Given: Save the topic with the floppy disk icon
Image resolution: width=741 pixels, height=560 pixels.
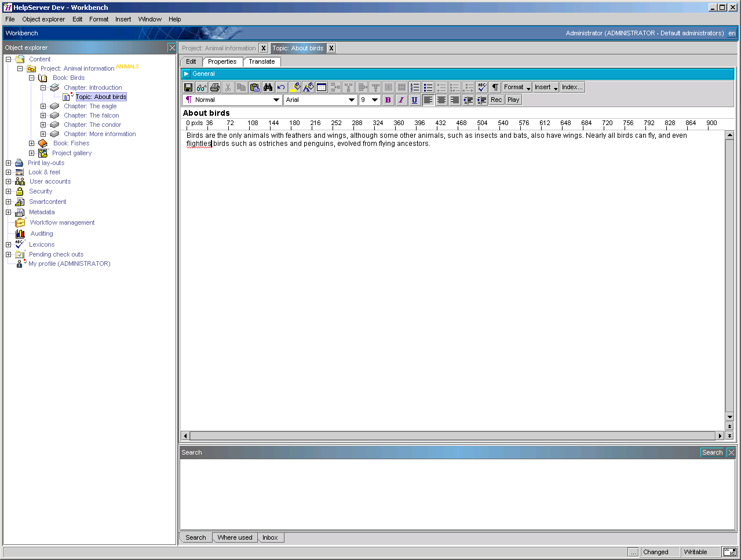Looking at the screenshot, I should coord(188,87).
